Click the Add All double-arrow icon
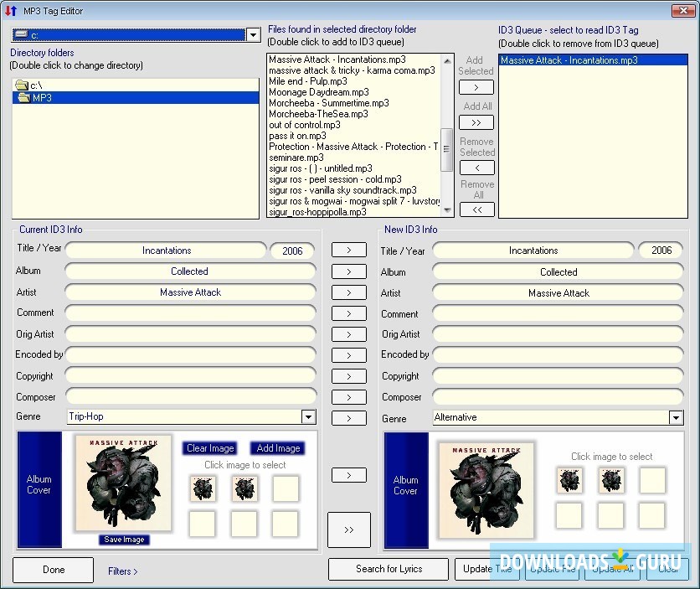The width and height of the screenshot is (700, 589). [x=476, y=121]
